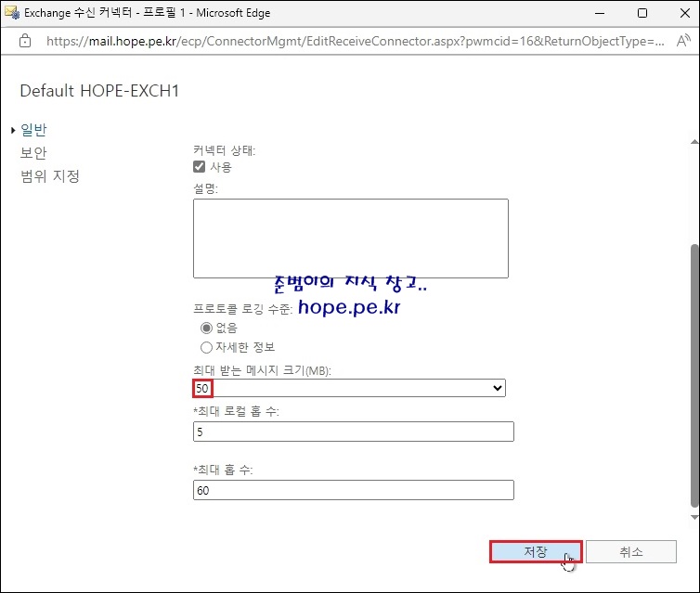Click the 프로토콜 로깅 수준 label
The height and width of the screenshot is (593, 700).
(242, 309)
